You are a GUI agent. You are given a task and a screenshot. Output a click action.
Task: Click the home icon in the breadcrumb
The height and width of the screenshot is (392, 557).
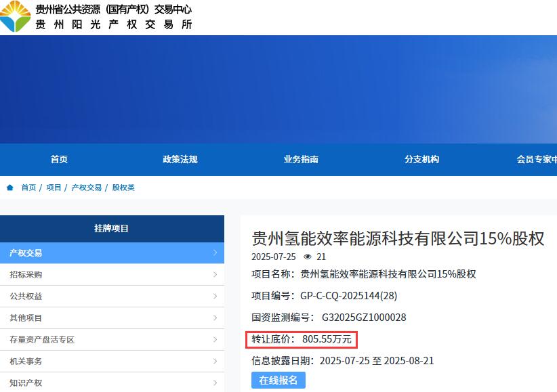(x=8, y=188)
